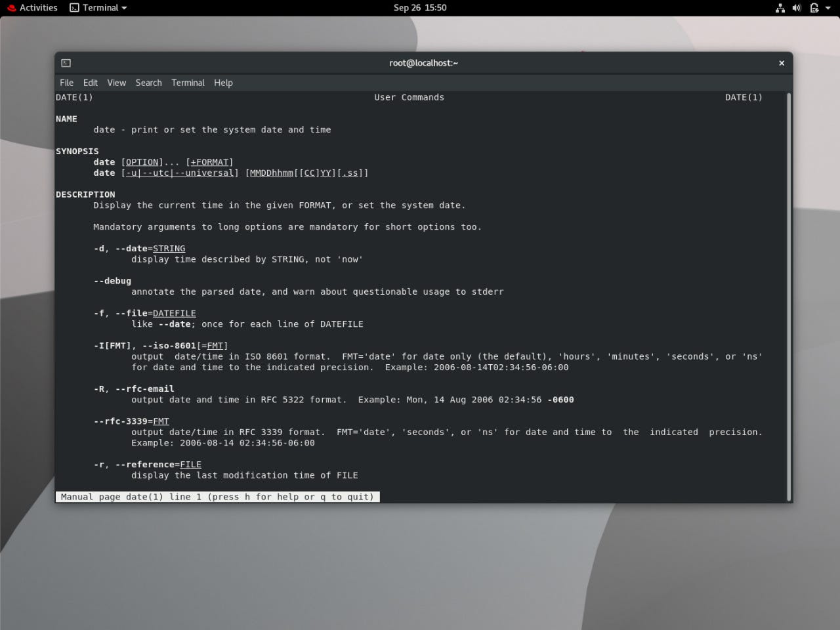
Task: Click the underlined STRING in --date option
Action: (x=169, y=249)
